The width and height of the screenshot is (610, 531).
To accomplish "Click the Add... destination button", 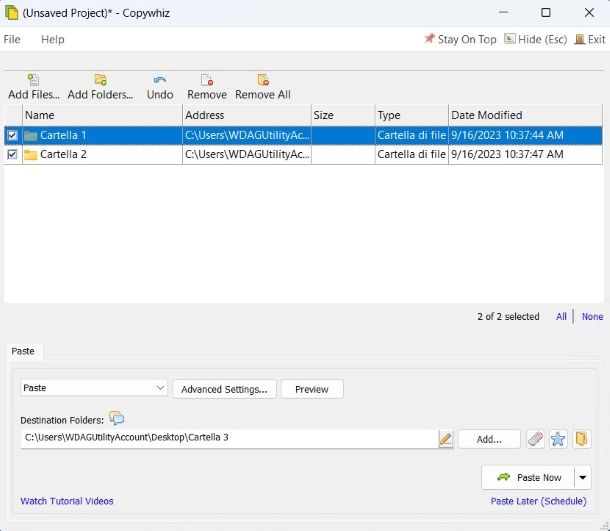I will coord(489,439).
